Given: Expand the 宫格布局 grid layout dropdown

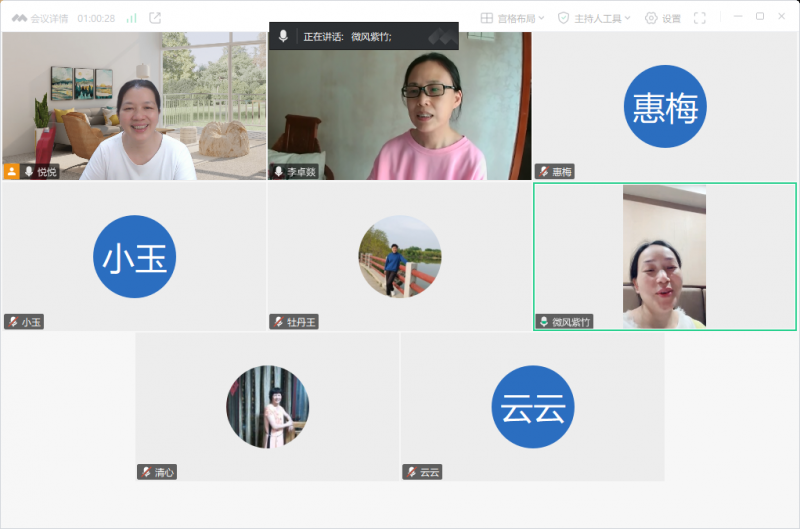Looking at the screenshot, I should click(x=513, y=18).
